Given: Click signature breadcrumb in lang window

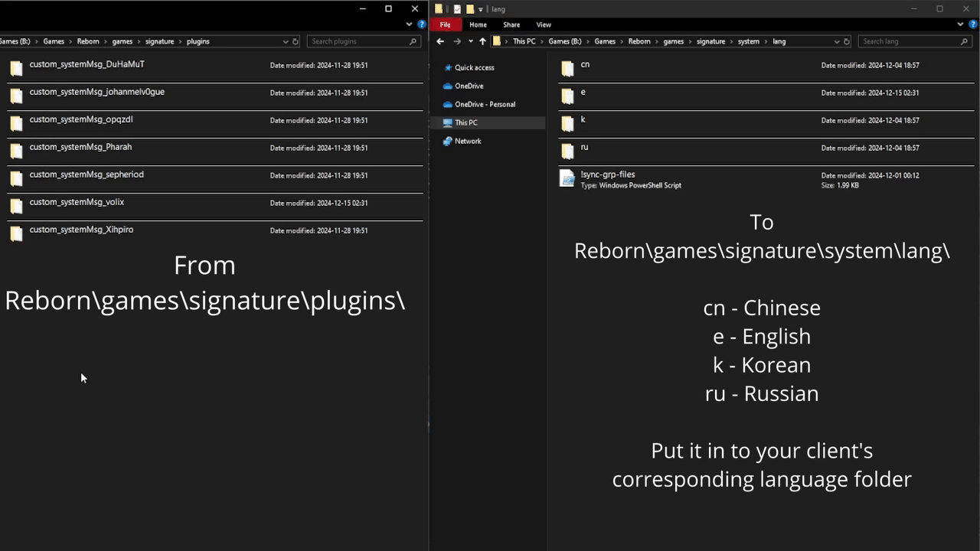Looking at the screenshot, I should [x=710, y=41].
